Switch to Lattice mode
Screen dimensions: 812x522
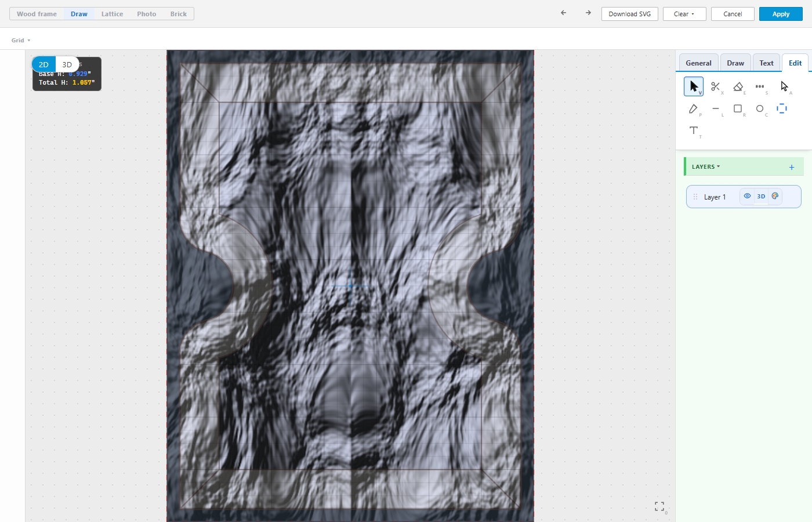(112, 14)
